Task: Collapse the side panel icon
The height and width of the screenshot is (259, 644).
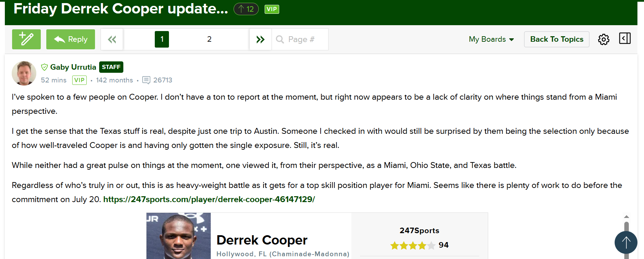Action: 625,38
